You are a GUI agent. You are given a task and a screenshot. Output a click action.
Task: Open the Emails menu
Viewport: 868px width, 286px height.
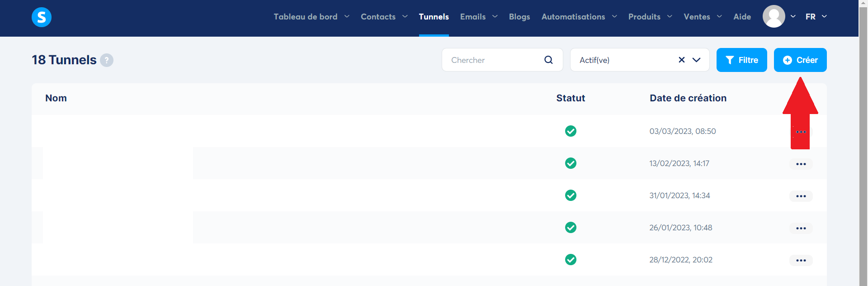click(473, 17)
